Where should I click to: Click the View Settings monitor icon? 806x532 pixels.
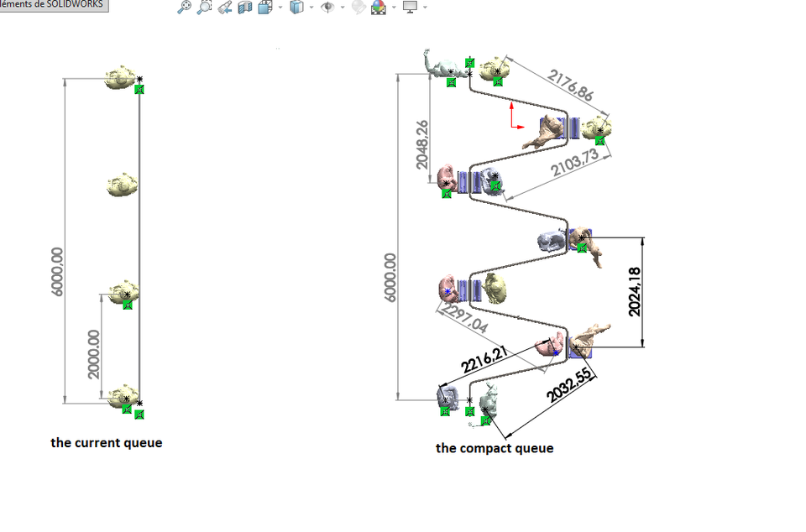(x=409, y=8)
